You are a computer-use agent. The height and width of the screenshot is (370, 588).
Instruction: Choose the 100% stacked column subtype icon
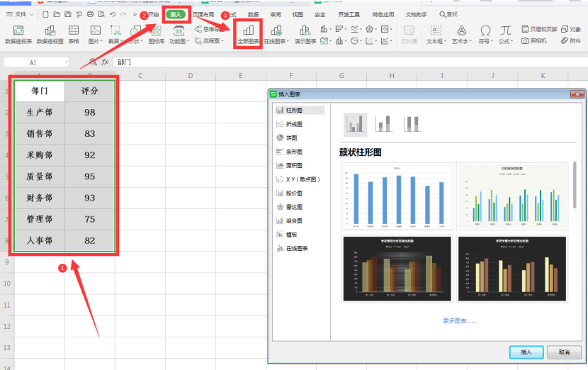[412, 124]
